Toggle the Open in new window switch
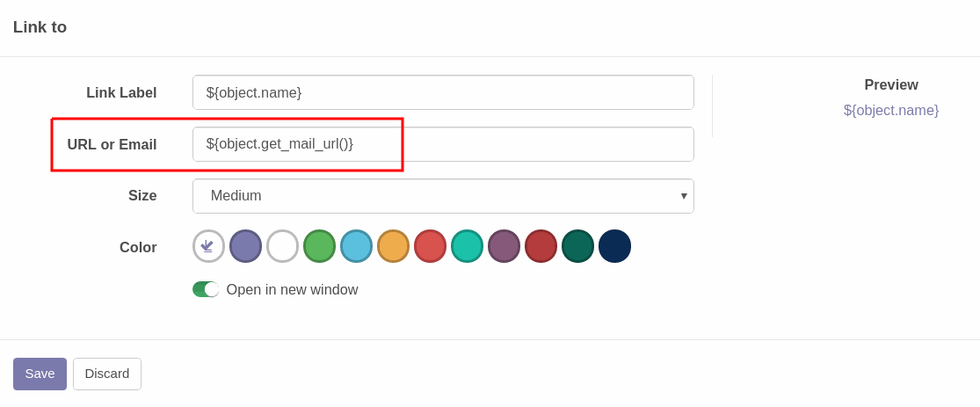 tap(206, 289)
